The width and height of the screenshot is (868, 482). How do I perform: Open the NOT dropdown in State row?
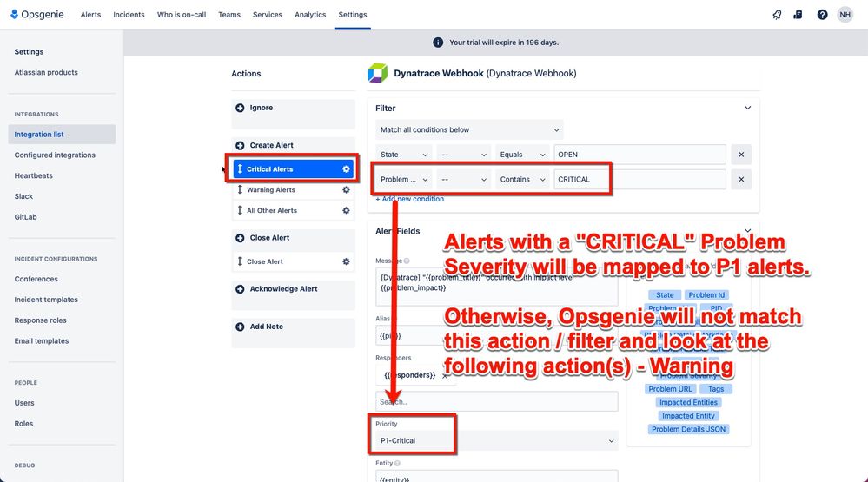[x=464, y=155]
